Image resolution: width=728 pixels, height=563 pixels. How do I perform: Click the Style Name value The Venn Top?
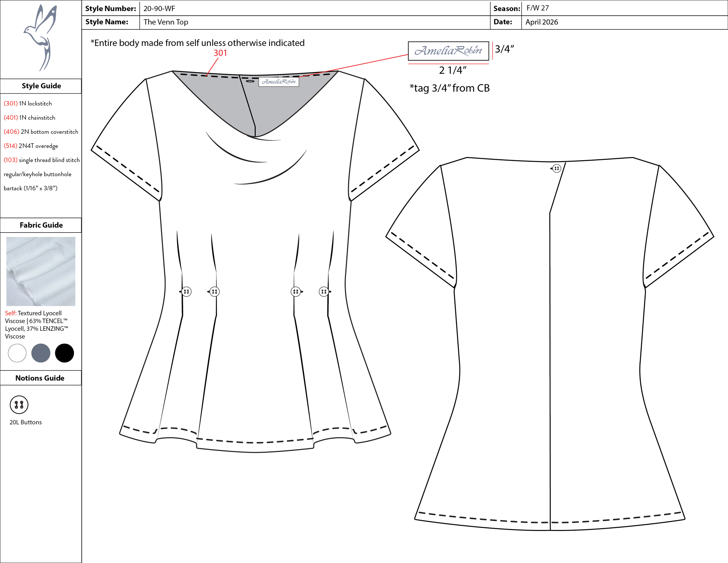tap(166, 22)
